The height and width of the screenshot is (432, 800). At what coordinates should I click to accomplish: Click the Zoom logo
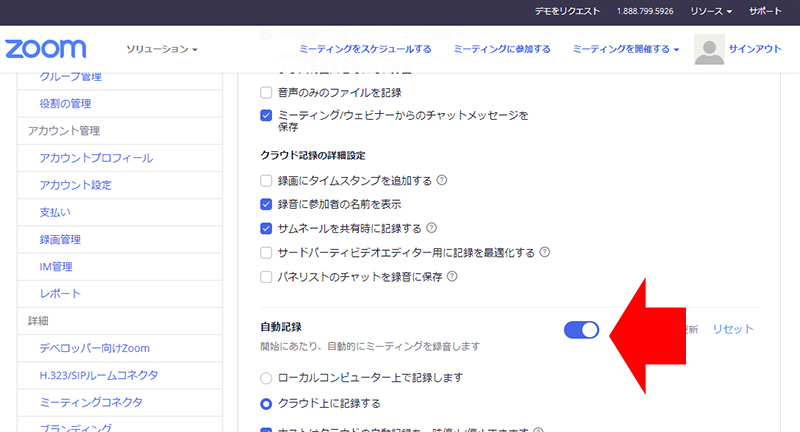click(46, 49)
